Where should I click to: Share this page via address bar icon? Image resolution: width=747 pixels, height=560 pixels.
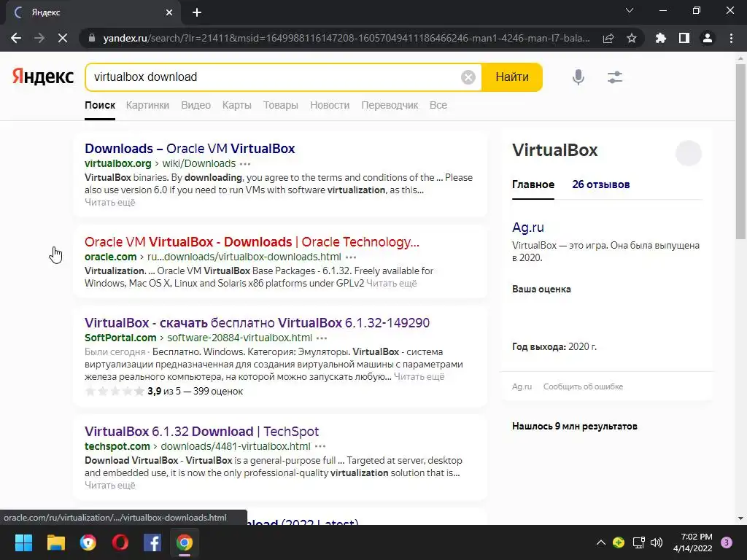pyautogui.click(x=608, y=38)
